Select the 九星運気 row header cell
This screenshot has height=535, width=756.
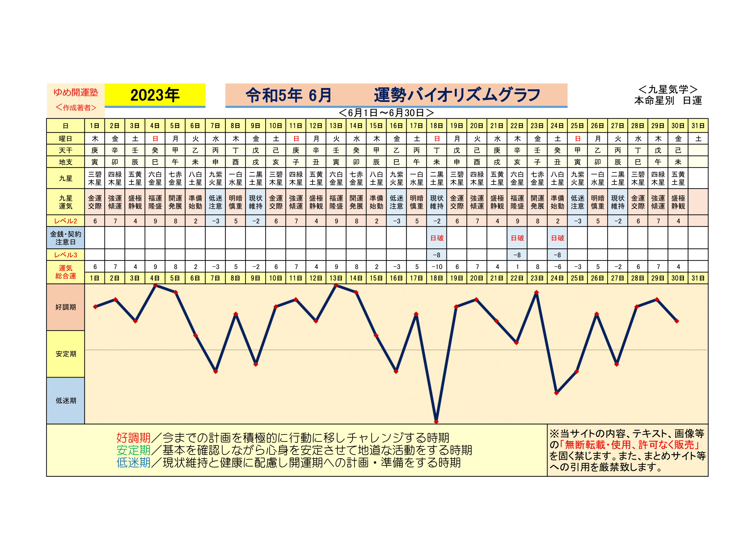tap(66, 202)
